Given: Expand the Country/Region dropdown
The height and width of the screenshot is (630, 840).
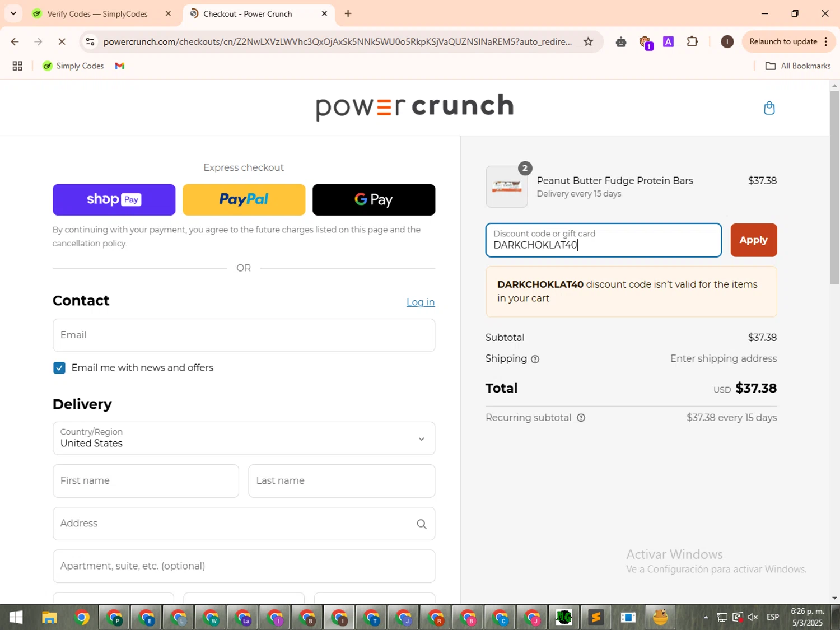Looking at the screenshot, I should (244, 438).
